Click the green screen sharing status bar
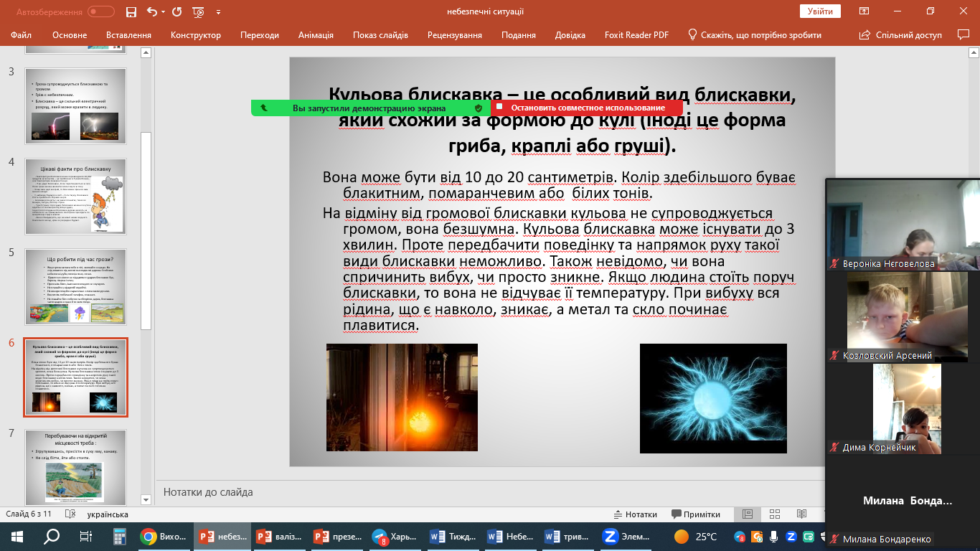 [x=371, y=108]
